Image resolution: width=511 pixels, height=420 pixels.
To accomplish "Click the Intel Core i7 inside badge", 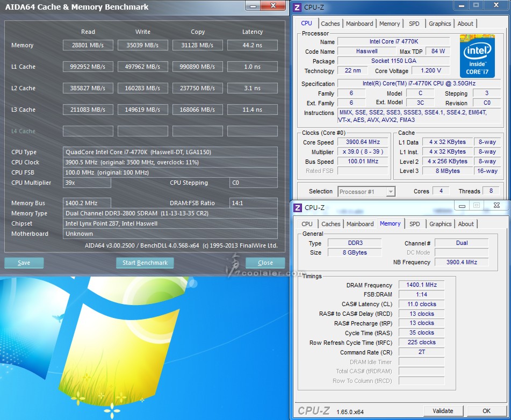I will 477,56.
